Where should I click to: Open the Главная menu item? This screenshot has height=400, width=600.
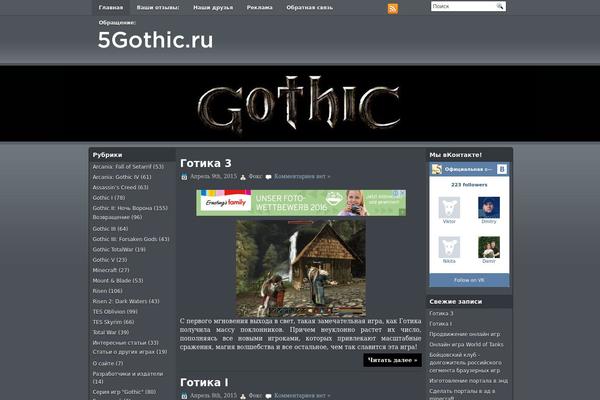[x=111, y=7]
